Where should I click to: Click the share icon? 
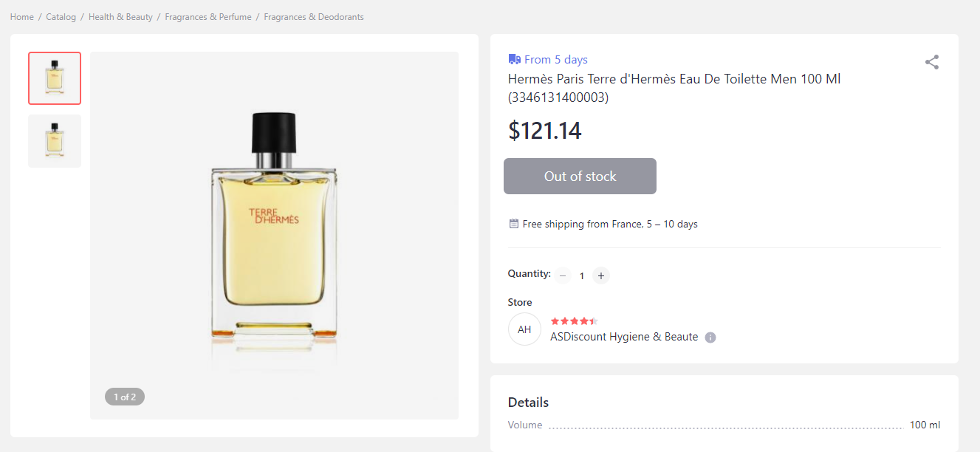tap(932, 62)
